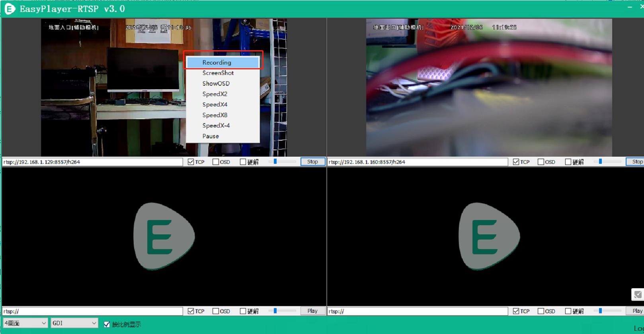Click Pause in the context menu
The height and width of the screenshot is (334, 644).
(x=223, y=136)
